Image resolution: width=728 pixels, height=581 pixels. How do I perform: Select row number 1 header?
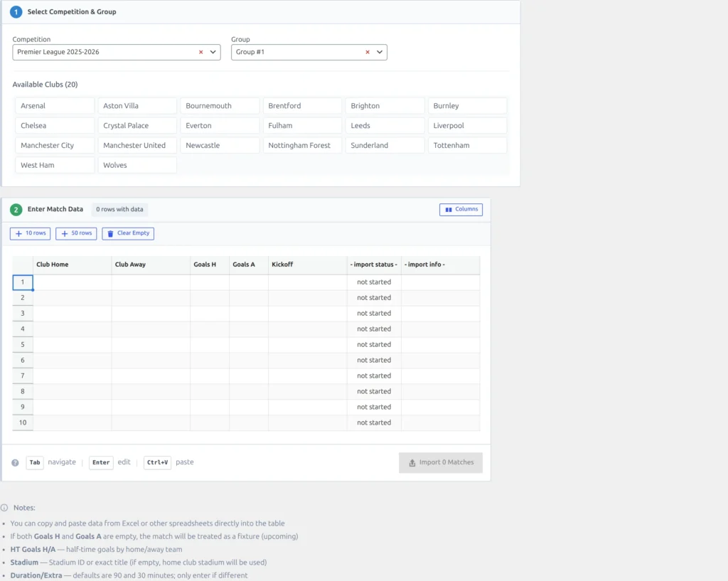pyautogui.click(x=23, y=282)
